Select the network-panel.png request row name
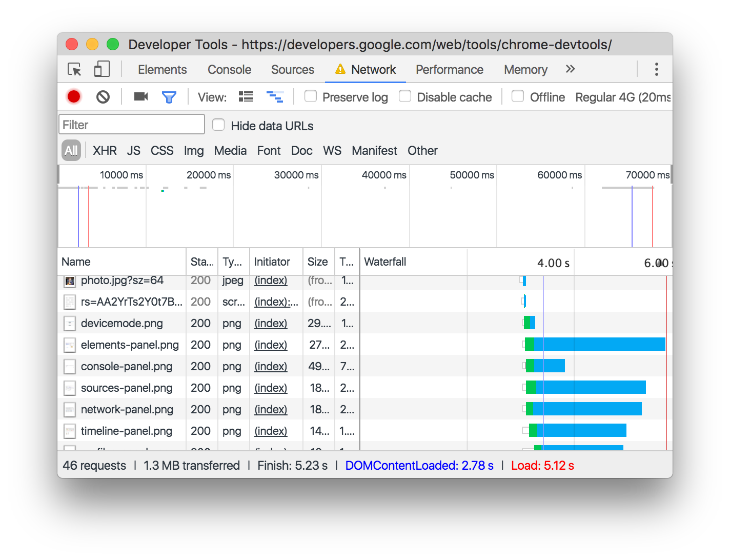This screenshot has height=560, width=730. tap(127, 410)
